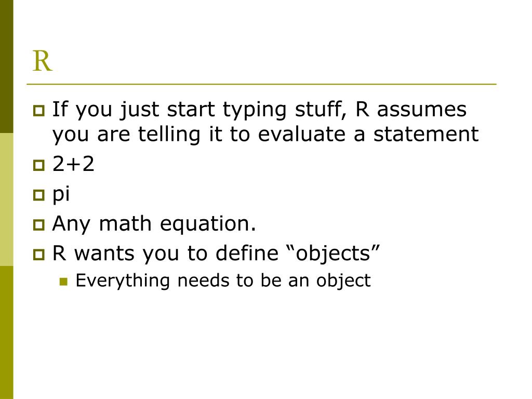Click the words 'typing stuff' in first bullet

pyautogui.click(x=285, y=110)
